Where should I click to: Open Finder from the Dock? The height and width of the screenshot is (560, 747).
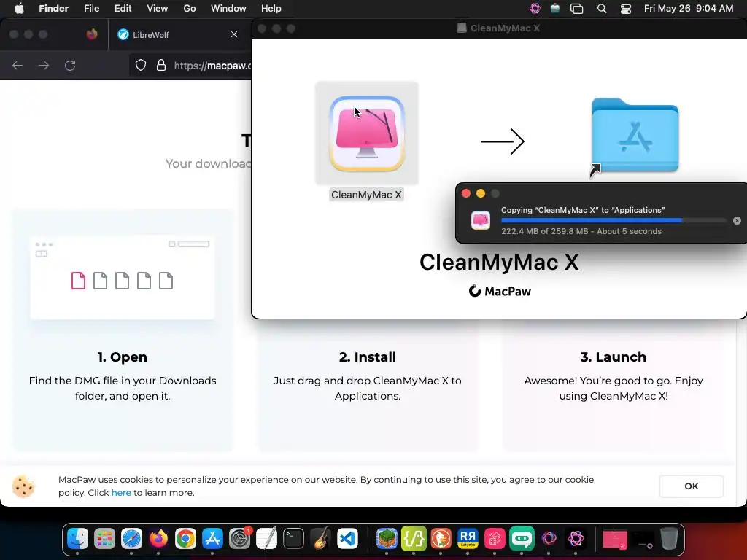[77, 539]
